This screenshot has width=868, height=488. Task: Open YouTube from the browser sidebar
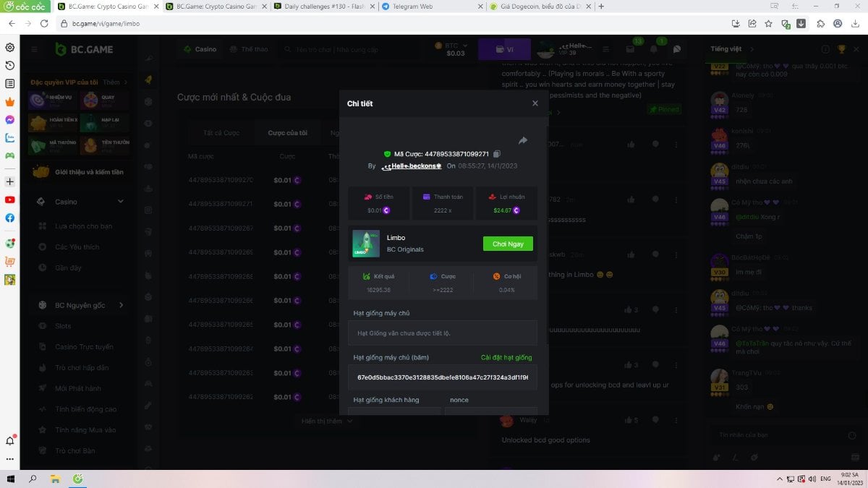coord(10,200)
